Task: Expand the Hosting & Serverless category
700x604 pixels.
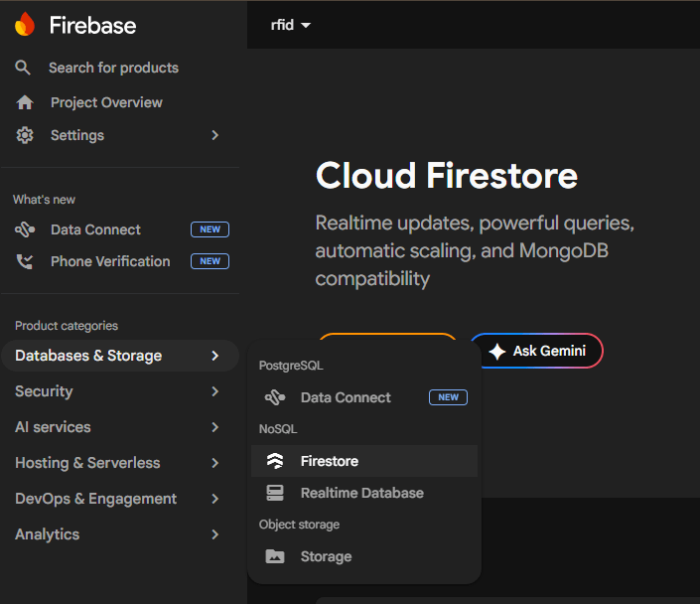Action: click(119, 463)
